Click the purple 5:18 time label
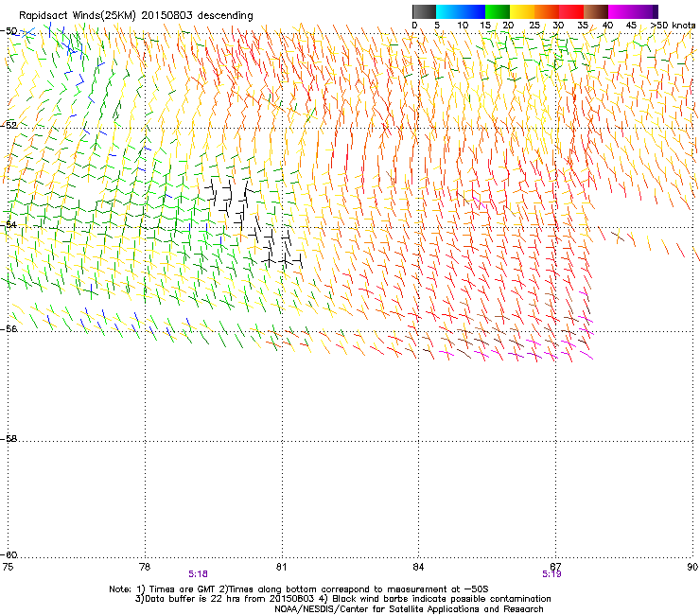Viewport: 700px width, 615px height. (x=198, y=574)
